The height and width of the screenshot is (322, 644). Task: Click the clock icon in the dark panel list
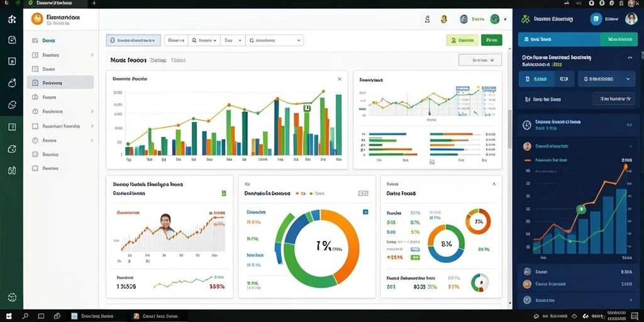coord(527,125)
